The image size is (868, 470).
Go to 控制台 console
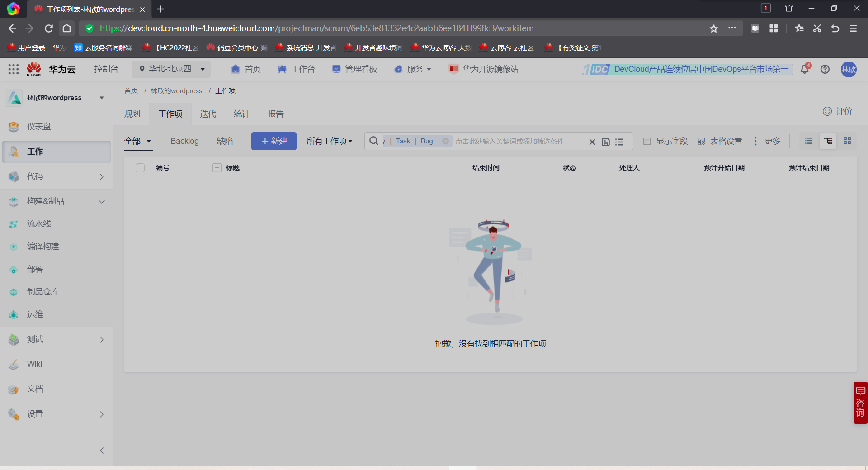pyautogui.click(x=106, y=69)
